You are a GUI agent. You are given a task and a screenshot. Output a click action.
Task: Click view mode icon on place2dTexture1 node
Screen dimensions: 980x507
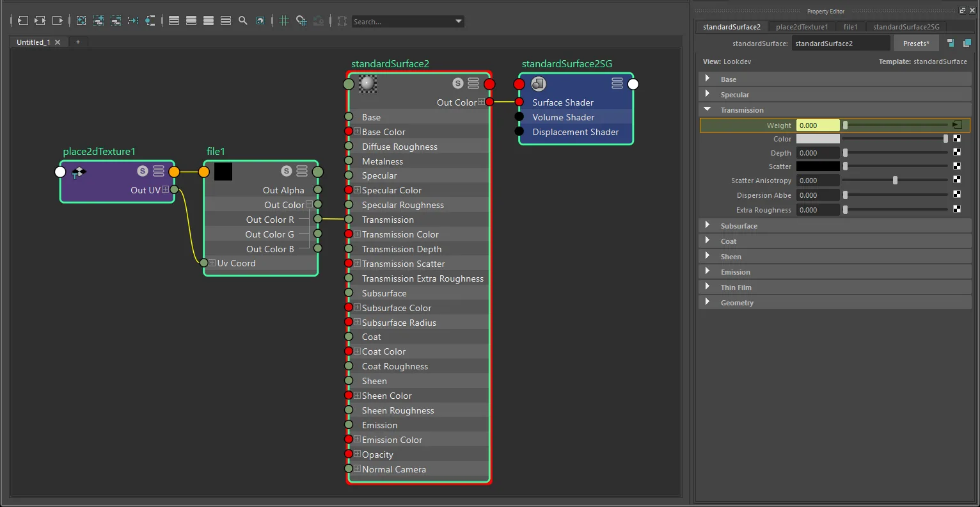tap(159, 171)
